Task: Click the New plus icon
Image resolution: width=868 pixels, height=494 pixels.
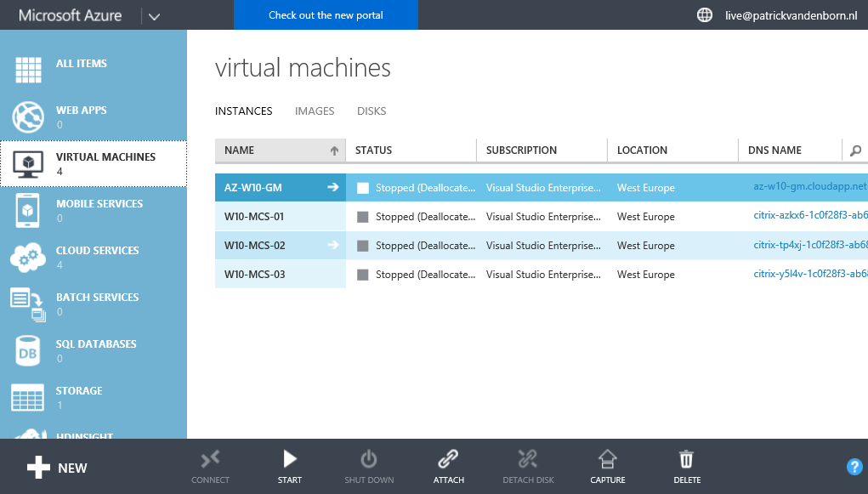Action: coord(39,467)
